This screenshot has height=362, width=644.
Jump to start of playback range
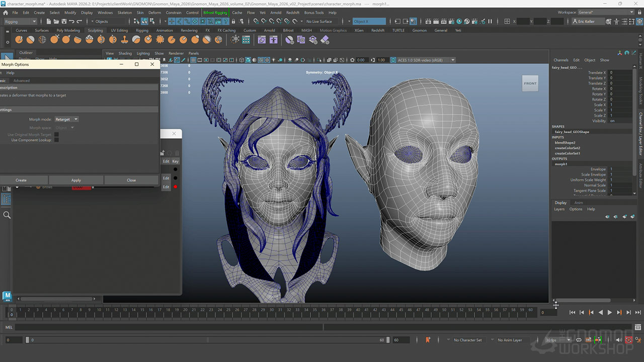click(x=572, y=312)
